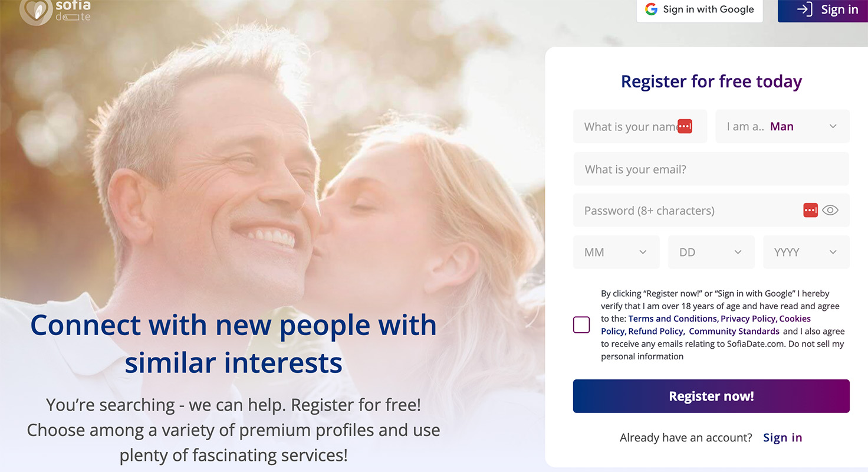868x472 pixels.
Task: Toggle password visibility eye icon
Action: coord(830,210)
